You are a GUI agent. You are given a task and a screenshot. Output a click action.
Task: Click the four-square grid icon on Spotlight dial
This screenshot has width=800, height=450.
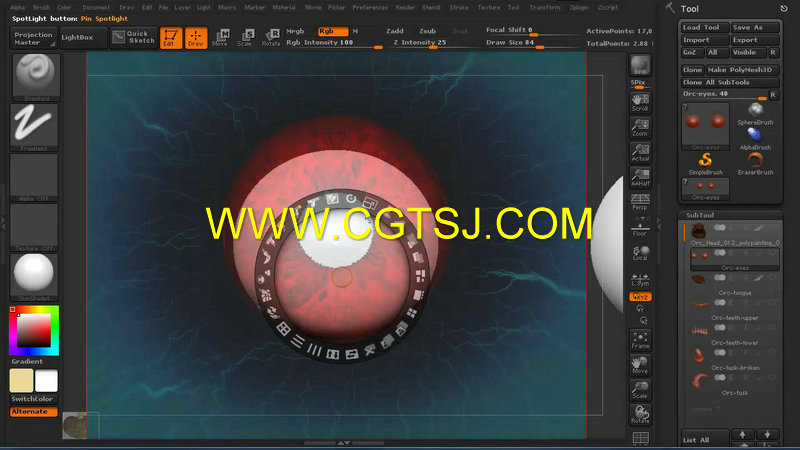click(283, 329)
